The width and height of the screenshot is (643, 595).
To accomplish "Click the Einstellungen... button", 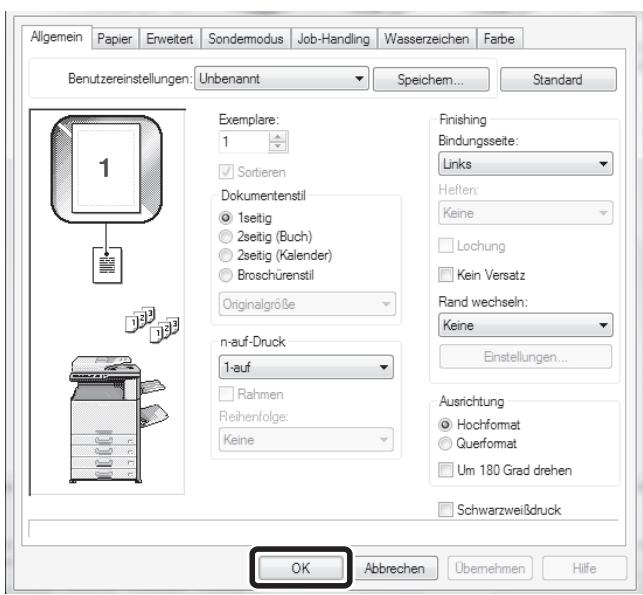I will click(x=525, y=357).
